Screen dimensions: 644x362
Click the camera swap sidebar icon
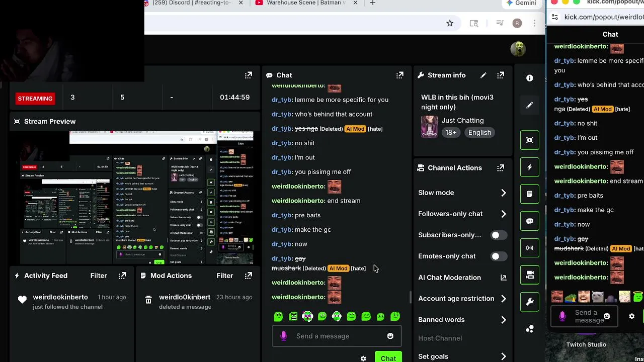(x=530, y=275)
